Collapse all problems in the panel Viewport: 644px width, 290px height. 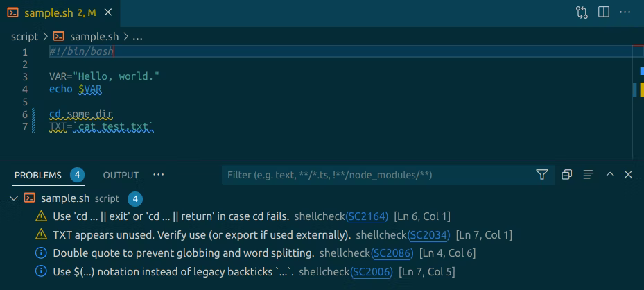click(x=566, y=175)
